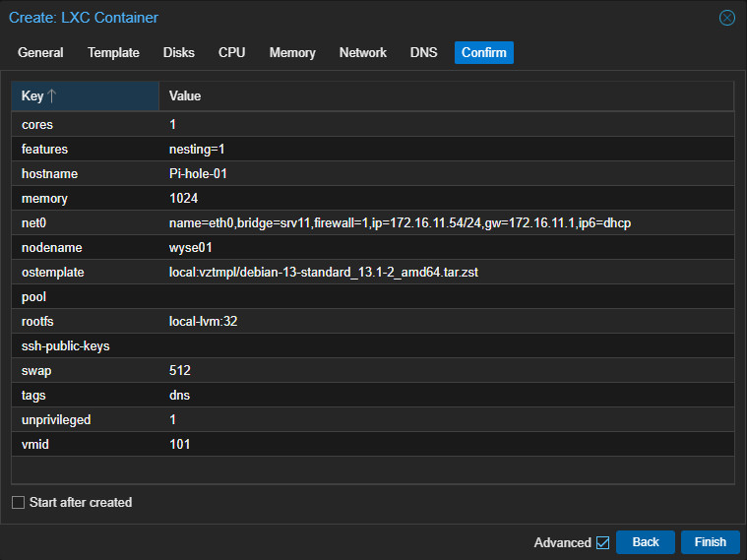Select the features row key
747x560 pixels.
point(45,150)
